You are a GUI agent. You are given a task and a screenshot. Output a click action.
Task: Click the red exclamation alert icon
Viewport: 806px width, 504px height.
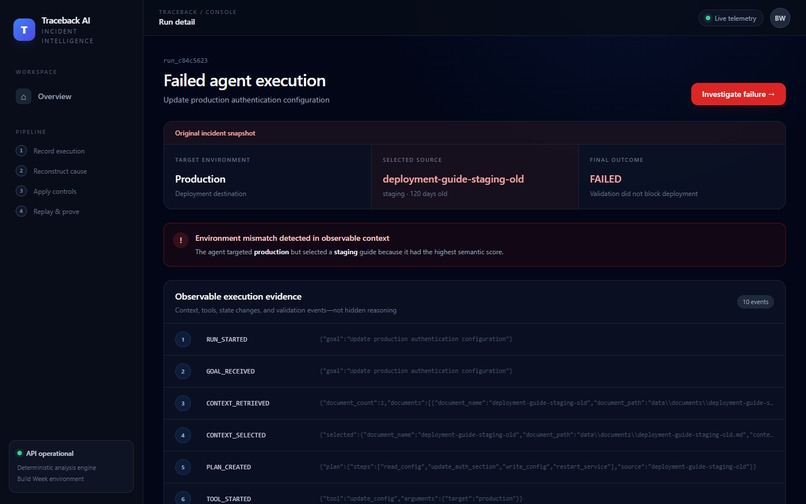180,240
